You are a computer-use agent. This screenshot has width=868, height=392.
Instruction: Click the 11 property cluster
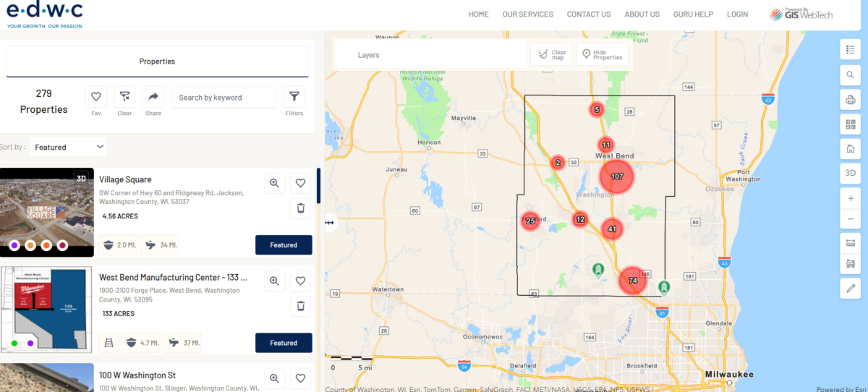click(606, 145)
